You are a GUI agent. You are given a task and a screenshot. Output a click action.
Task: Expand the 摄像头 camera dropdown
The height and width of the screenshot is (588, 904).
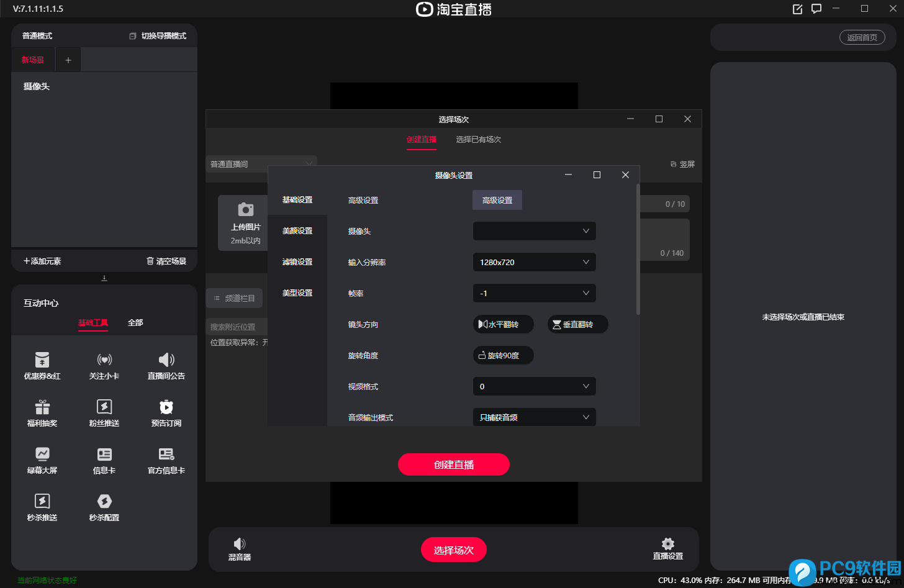(535, 231)
